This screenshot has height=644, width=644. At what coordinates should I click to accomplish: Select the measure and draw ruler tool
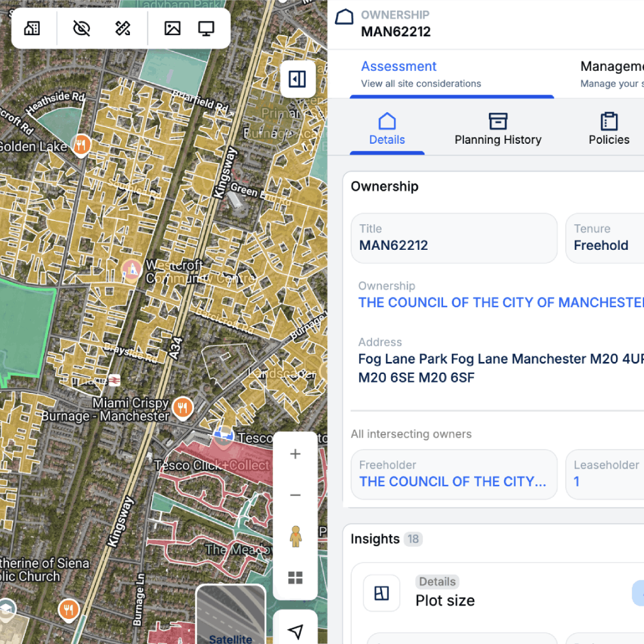pos(122,29)
